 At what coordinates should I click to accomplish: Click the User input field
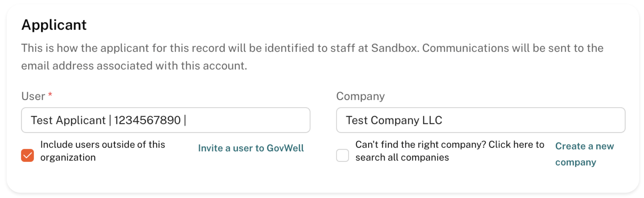point(165,120)
